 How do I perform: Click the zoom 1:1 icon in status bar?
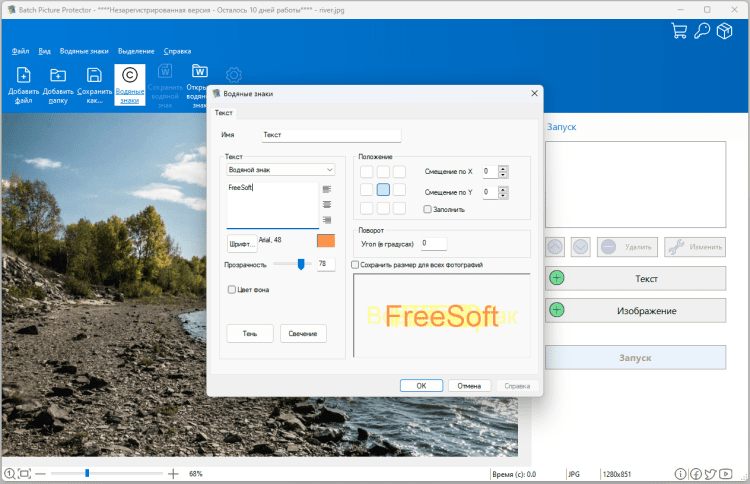click(x=9, y=473)
